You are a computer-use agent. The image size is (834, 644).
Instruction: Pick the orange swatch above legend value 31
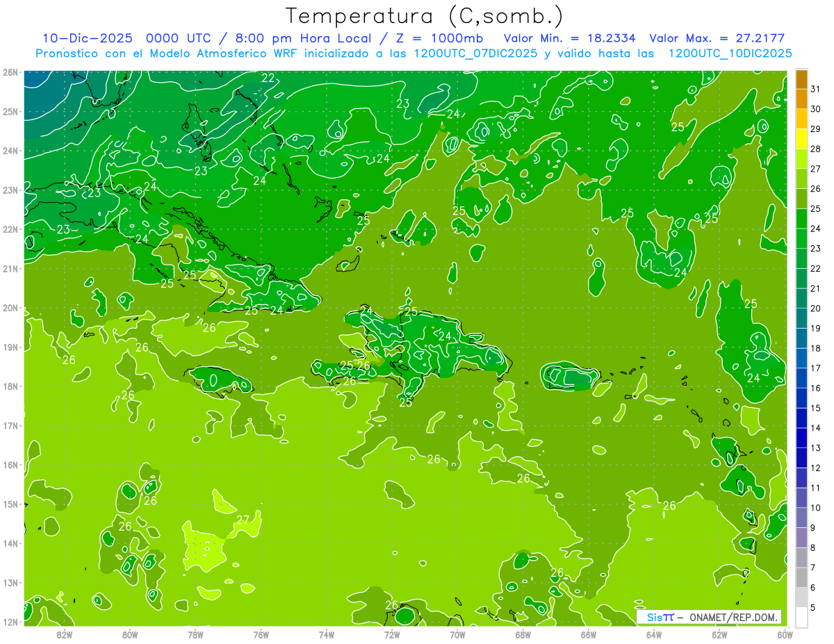point(801,79)
